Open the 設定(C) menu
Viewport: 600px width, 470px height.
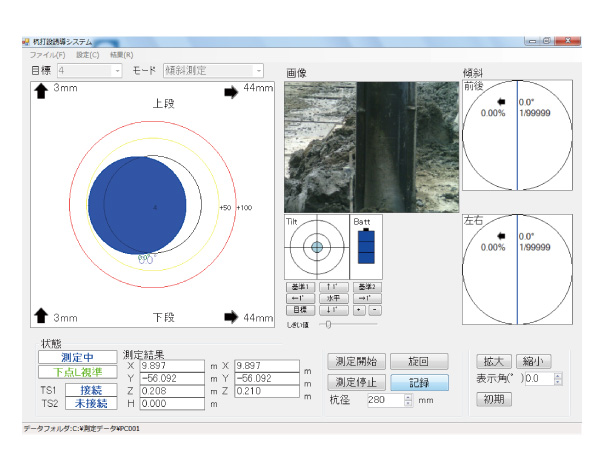tap(88, 55)
